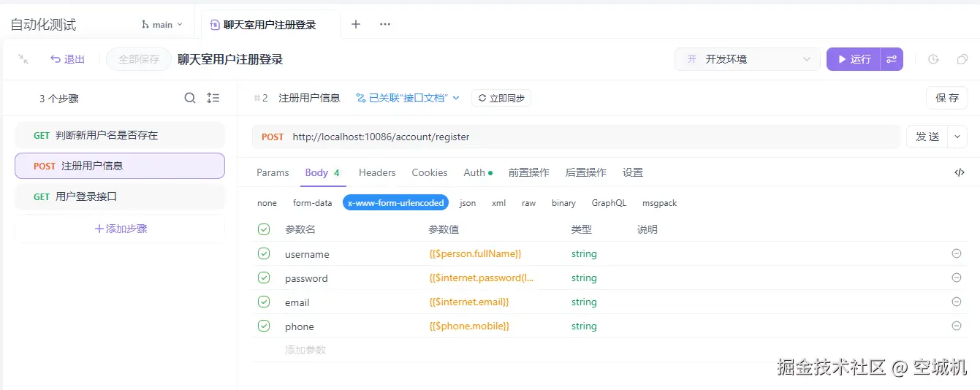Click the 添加参数 input field
The image size is (980, 390).
coord(305,350)
